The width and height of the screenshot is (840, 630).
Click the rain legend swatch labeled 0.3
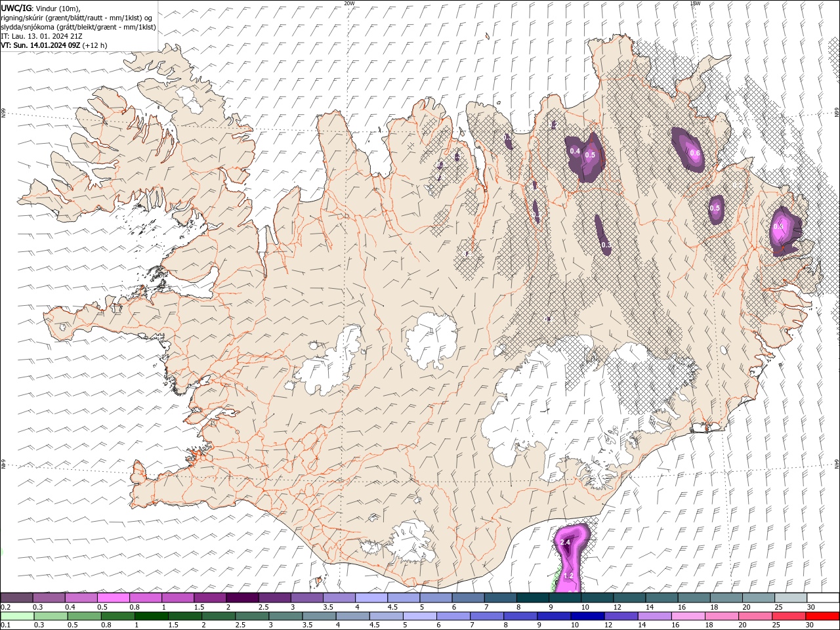click(x=51, y=616)
